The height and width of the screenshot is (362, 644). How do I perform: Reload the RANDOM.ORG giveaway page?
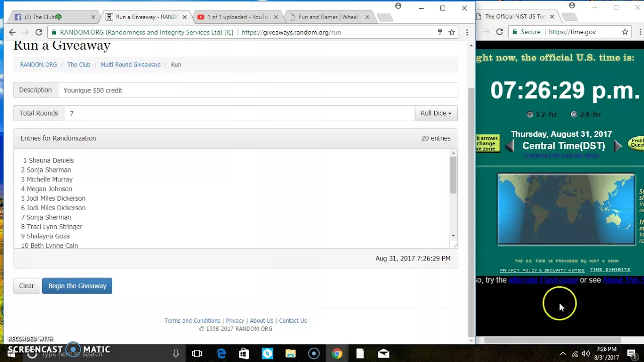[x=38, y=32]
